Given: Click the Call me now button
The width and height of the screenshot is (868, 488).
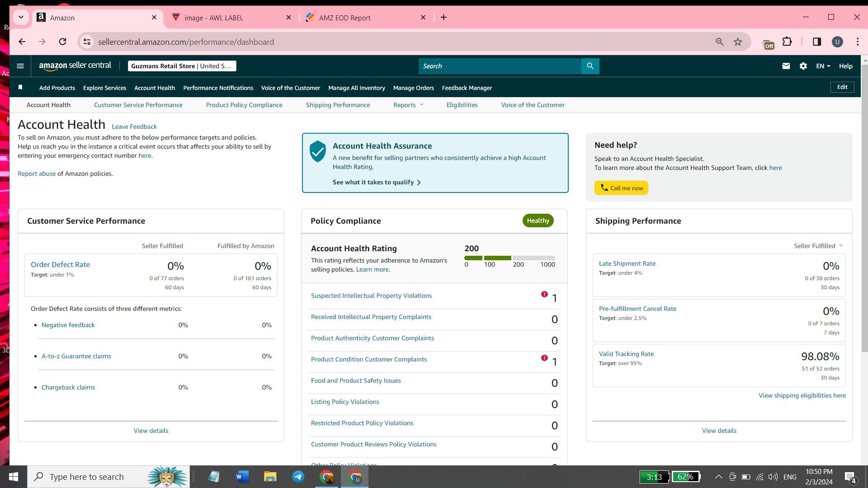Looking at the screenshot, I should (x=621, y=188).
